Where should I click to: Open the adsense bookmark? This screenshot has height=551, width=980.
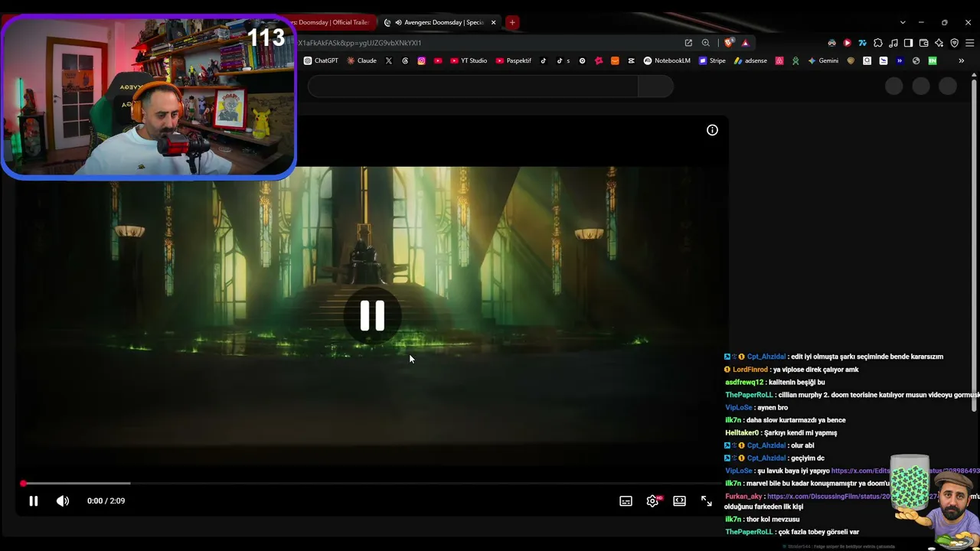click(x=750, y=60)
